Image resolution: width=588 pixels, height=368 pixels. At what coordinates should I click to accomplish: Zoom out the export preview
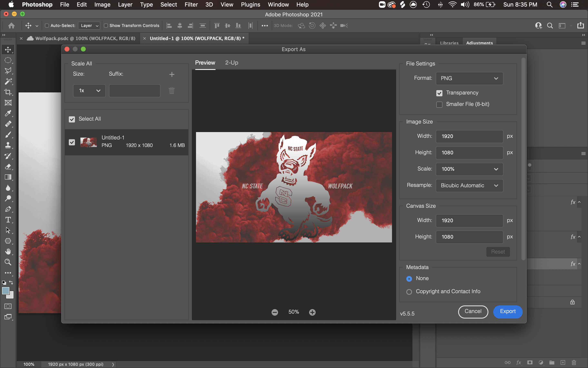pos(275,312)
